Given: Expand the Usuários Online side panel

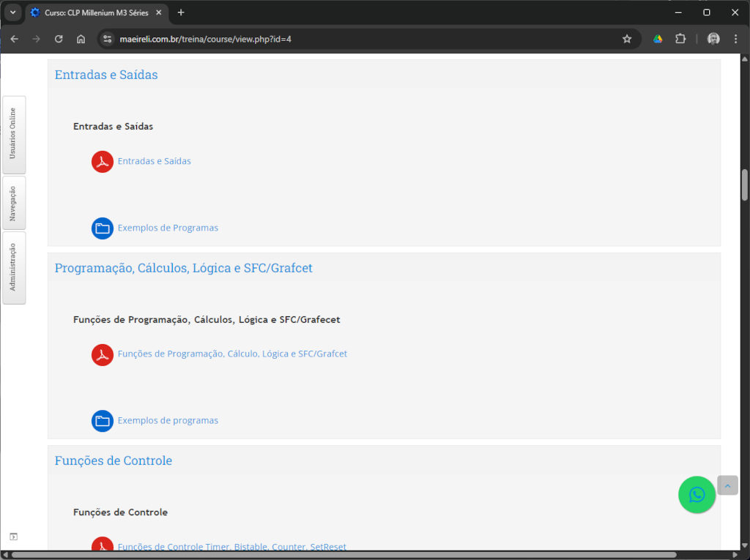Looking at the screenshot, I should tap(14, 135).
